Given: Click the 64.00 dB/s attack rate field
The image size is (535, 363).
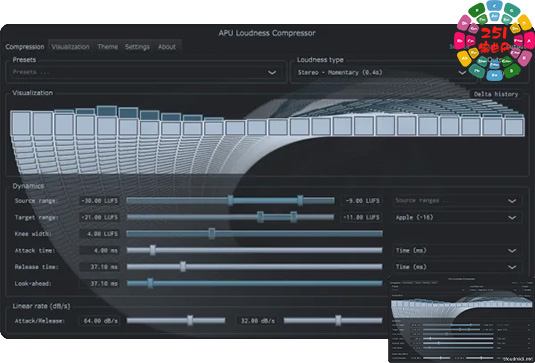Looking at the screenshot, I should click(x=99, y=321).
